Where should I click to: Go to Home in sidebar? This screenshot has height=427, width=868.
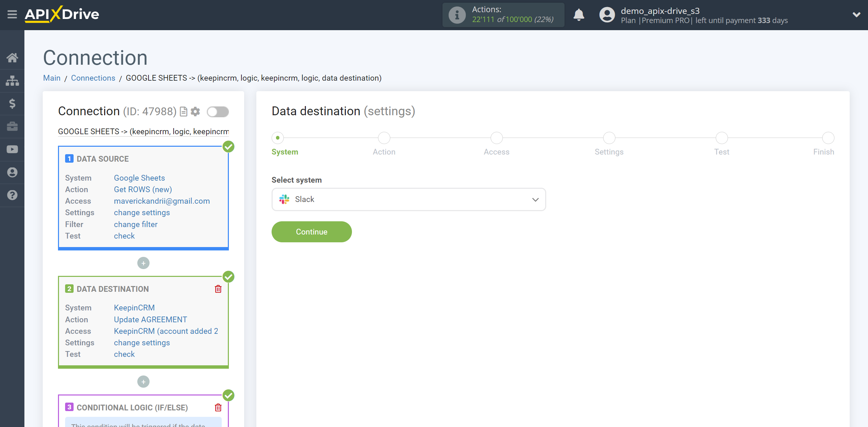coord(12,58)
